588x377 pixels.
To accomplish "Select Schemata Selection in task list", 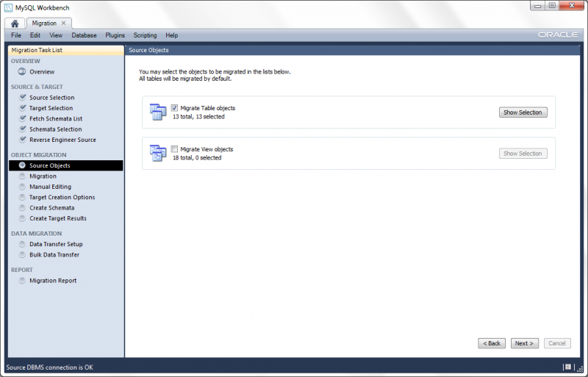I will click(56, 129).
